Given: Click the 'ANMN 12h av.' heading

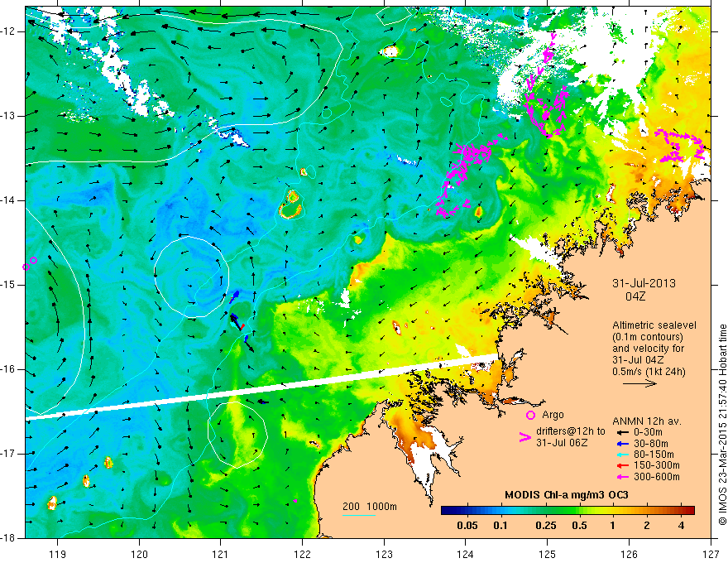Looking at the screenshot, I should click(647, 421).
